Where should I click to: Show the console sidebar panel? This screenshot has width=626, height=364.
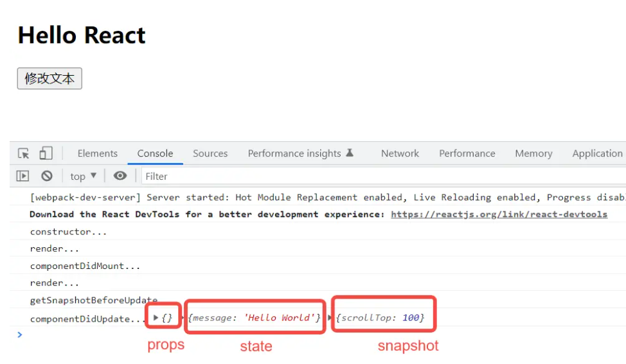[23, 176]
